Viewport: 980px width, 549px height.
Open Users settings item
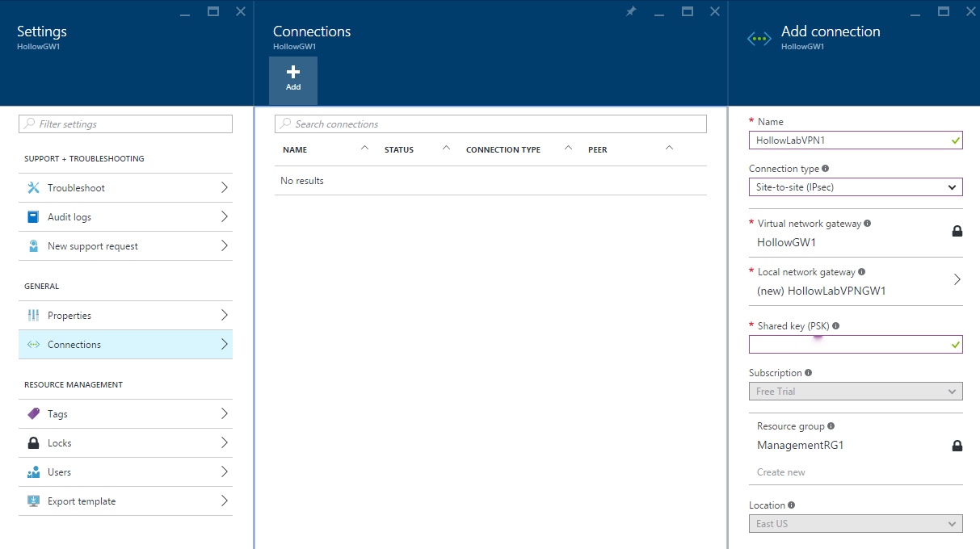coord(125,471)
